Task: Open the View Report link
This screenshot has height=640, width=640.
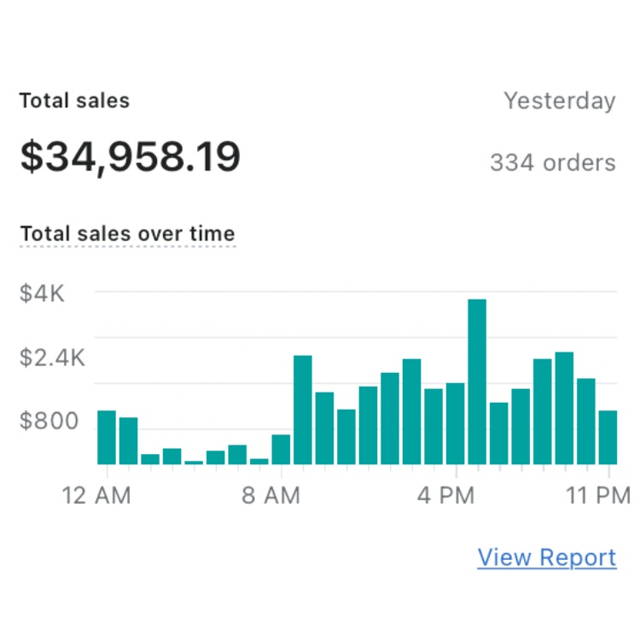Action: coord(547,558)
